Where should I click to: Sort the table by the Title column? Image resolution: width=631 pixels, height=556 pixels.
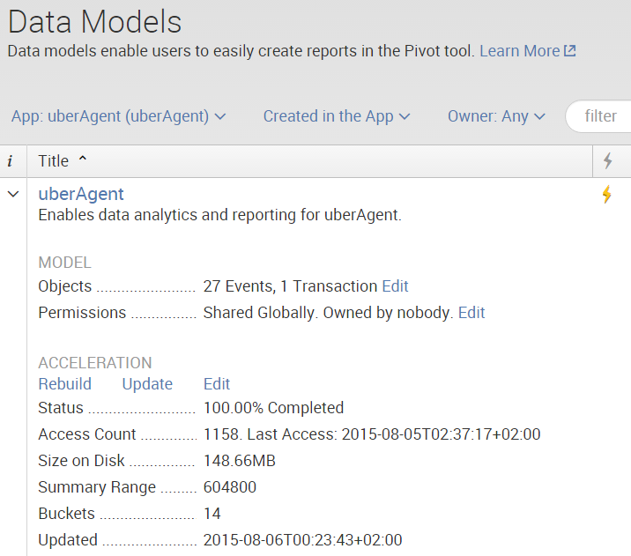(x=62, y=161)
